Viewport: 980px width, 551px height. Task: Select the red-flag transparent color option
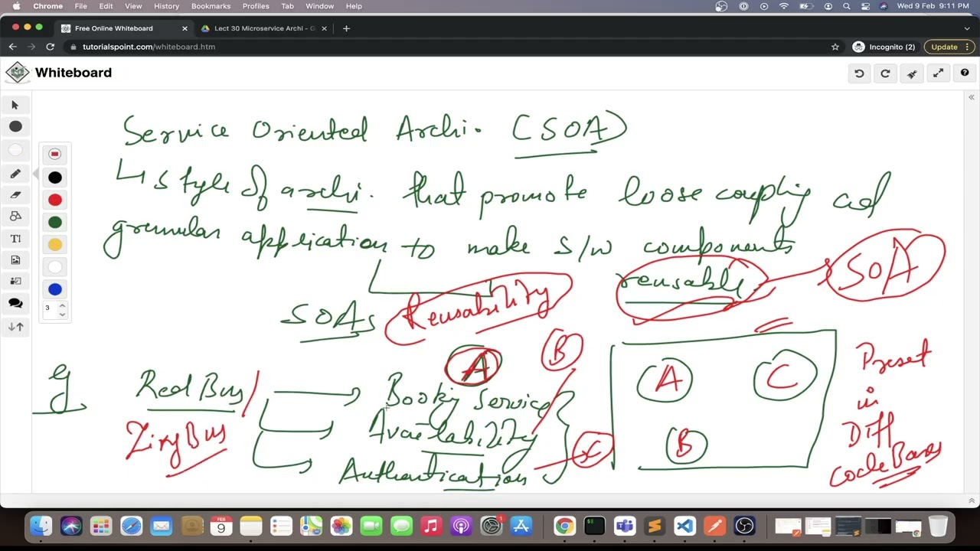[54, 155]
